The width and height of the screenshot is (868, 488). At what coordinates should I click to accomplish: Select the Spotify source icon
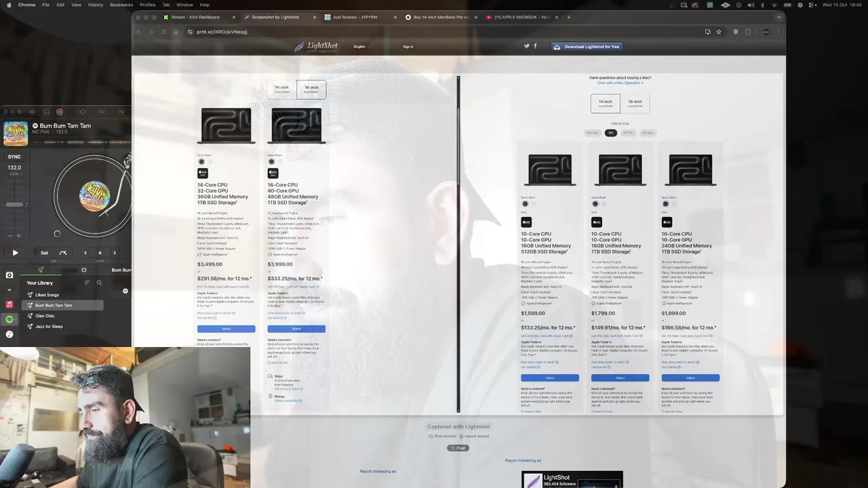pos(9,319)
